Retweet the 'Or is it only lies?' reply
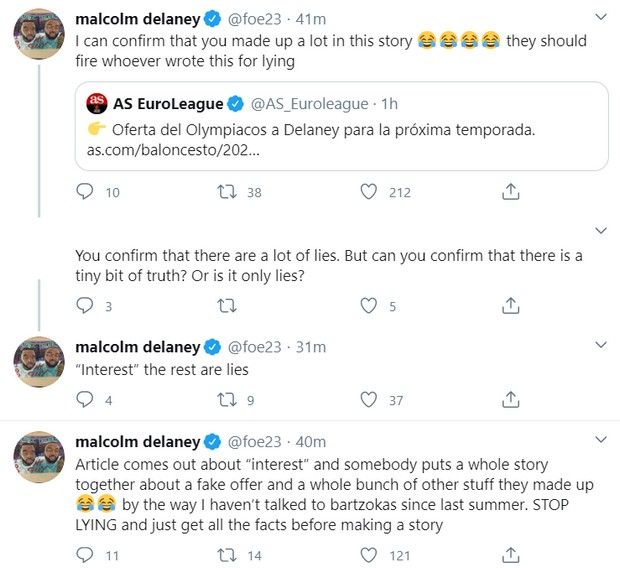Screen dimensions: 620x568 (x=227, y=306)
